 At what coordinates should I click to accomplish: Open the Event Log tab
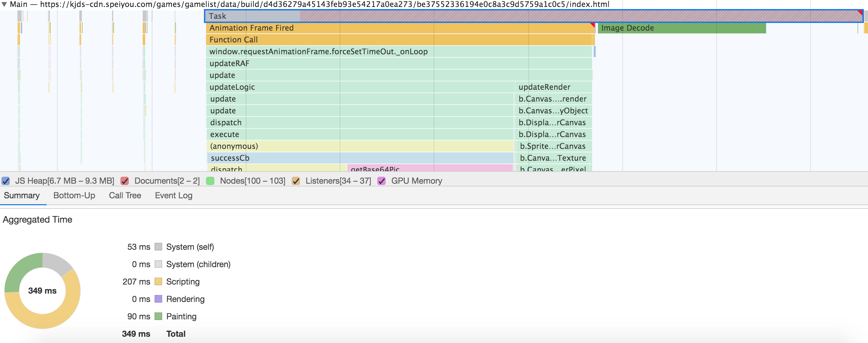[x=173, y=196]
